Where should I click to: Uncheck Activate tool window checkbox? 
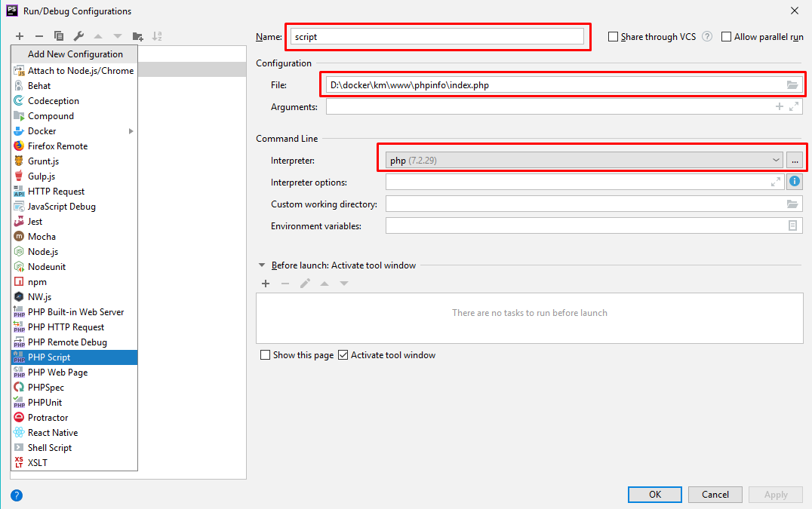(x=343, y=355)
